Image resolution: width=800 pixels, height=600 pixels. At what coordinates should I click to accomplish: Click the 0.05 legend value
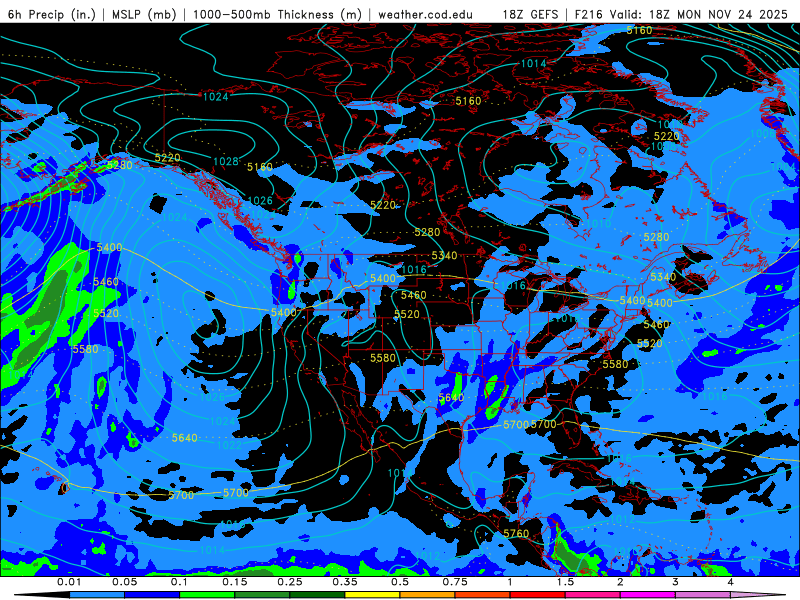coord(124,582)
